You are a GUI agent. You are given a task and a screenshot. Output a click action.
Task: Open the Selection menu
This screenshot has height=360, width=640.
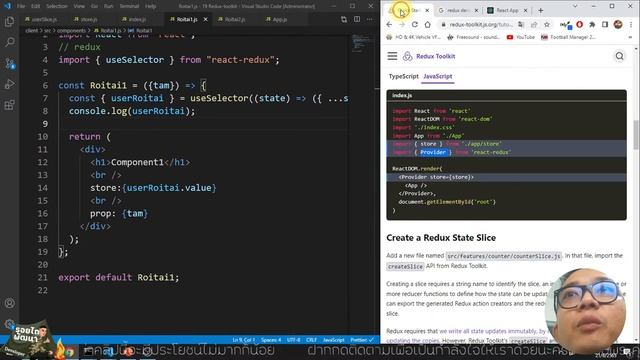(57, 6)
